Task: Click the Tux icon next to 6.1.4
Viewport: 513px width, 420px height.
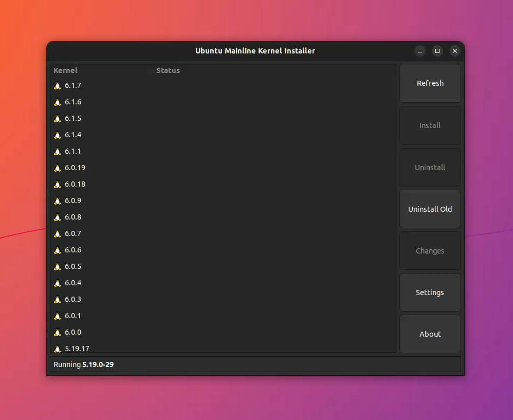Action: [x=57, y=135]
